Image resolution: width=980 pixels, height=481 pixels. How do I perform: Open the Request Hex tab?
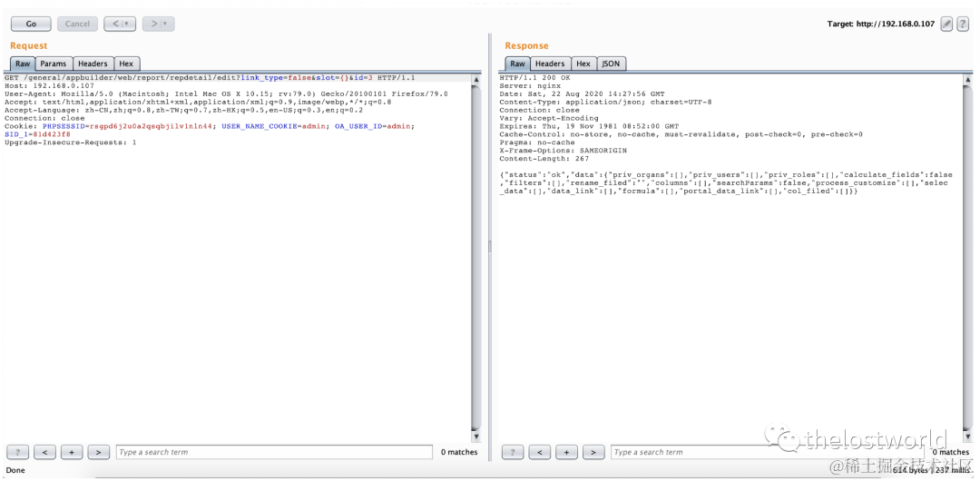(126, 64)
